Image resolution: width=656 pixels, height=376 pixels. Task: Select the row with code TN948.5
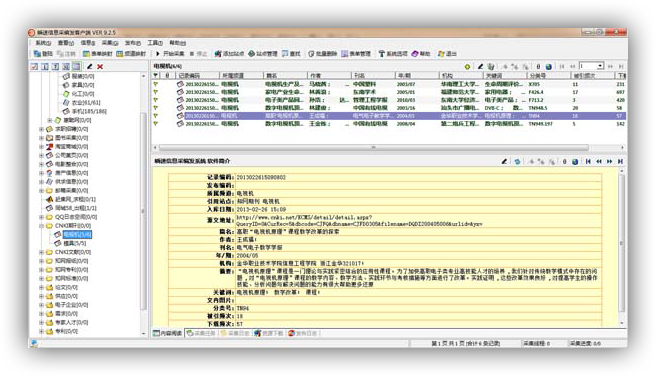[388, 108]
